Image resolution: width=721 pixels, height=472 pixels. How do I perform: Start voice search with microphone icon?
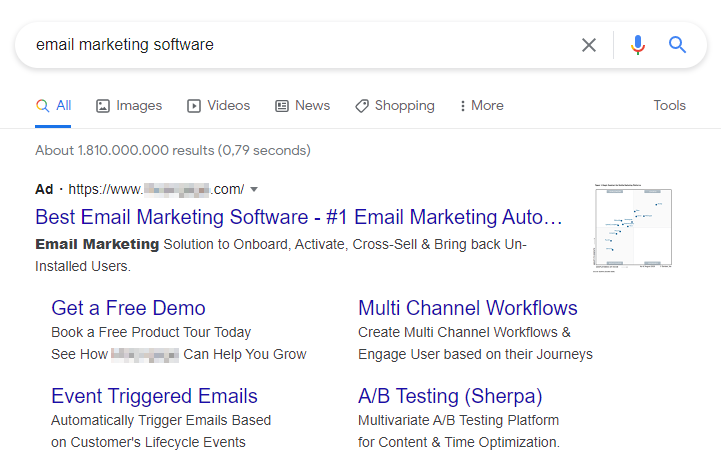tap(637, 45)
